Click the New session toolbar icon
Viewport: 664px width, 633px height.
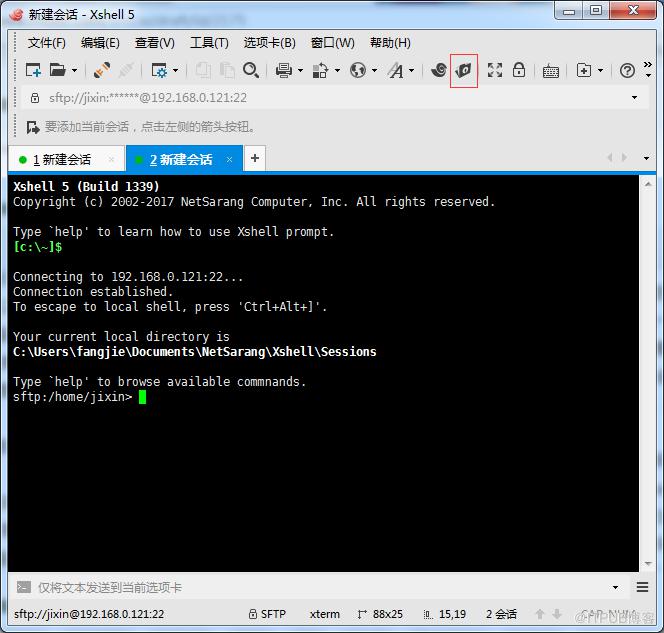pyautogui.click(x=33, y=70)
